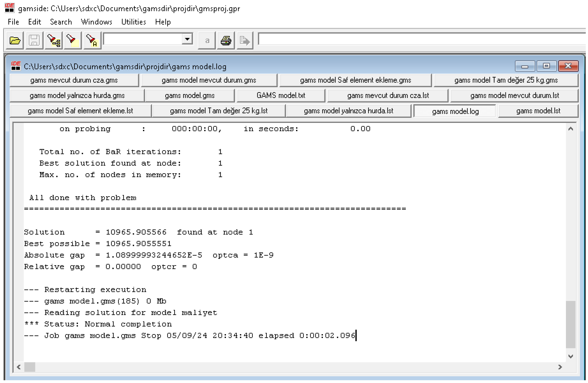The width and height of the screenshot is (588, 383).
Task: Open the gams mevcut durum cza.gms tab
Action: point(74,80)
